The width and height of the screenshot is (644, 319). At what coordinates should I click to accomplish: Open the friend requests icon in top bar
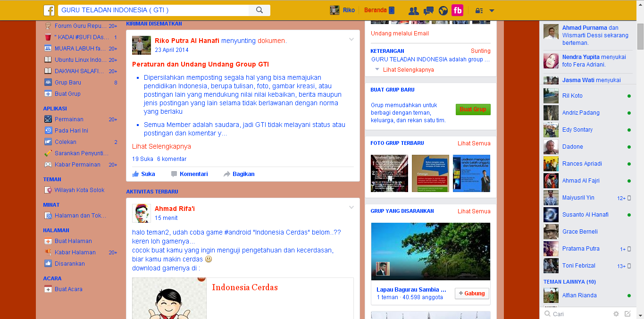(x=413, y=10)
